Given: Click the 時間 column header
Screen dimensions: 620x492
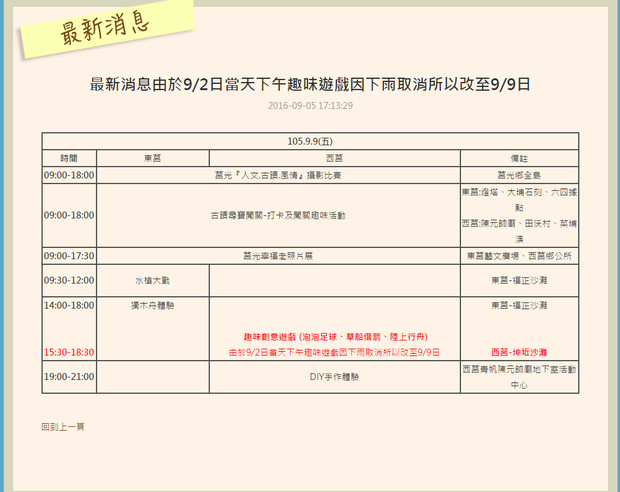Looking at the screenshot, I should coord(68,158).
